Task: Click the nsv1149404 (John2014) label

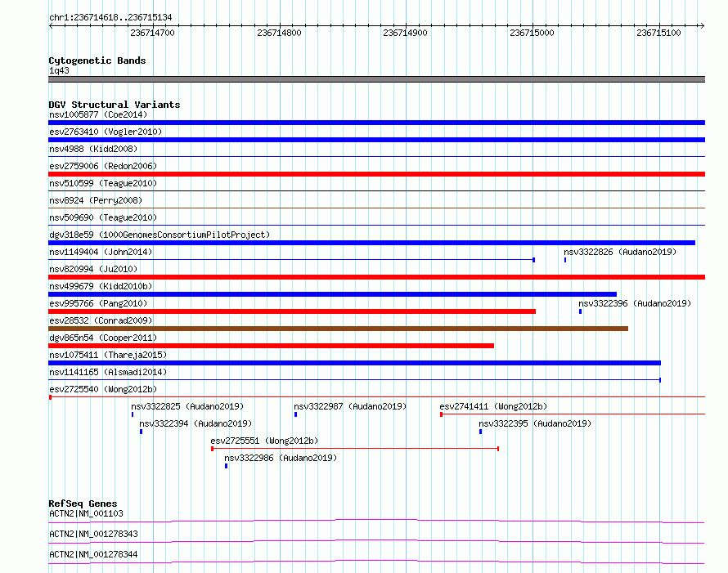Action: pos(101,252)
